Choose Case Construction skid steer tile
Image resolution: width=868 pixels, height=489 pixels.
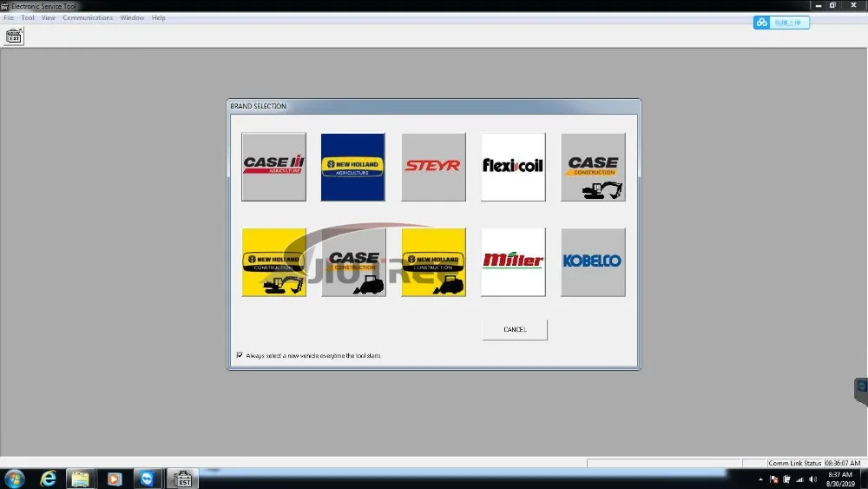353,262
